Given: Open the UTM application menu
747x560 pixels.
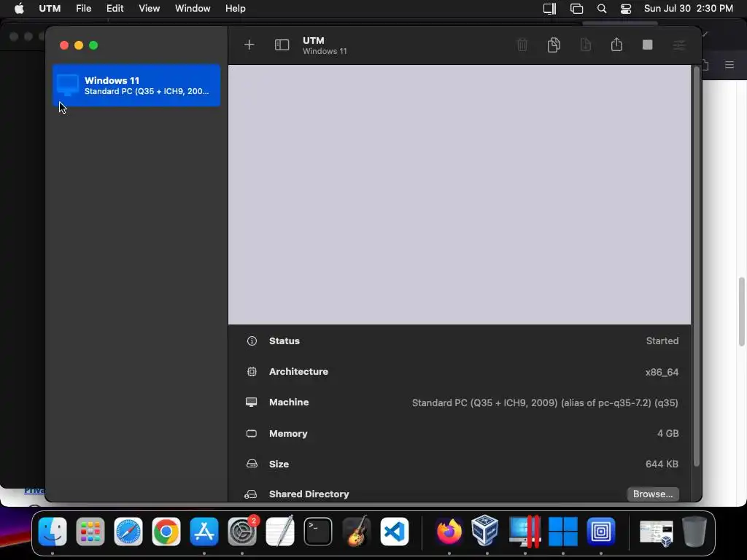Looking at the screenshot, I should 50,9.
